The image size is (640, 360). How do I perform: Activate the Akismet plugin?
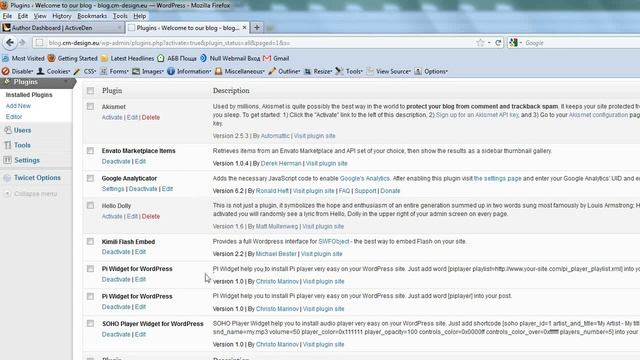tap(112, 117)
